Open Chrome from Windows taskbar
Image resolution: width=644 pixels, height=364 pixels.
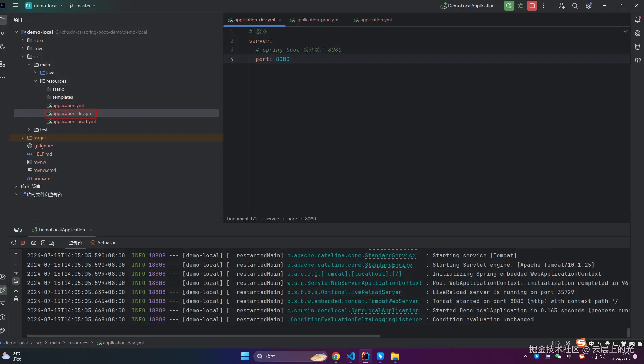pyautogui.click(x=336, y=356)
